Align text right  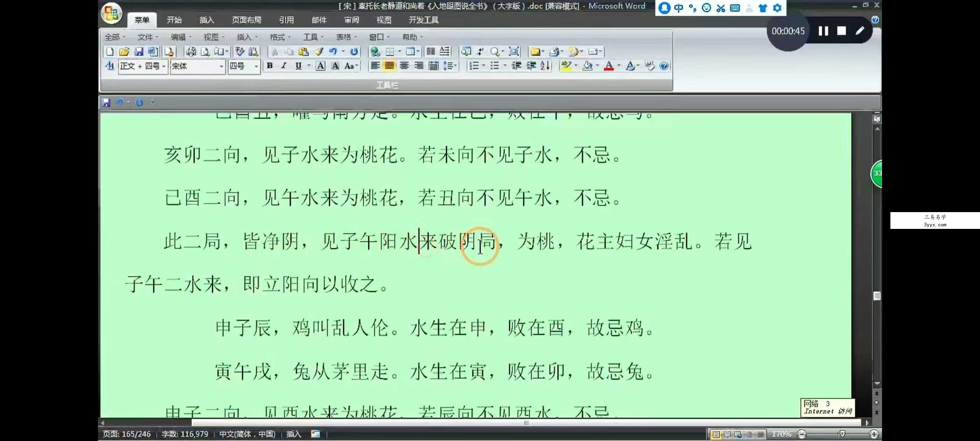[419, 66]
